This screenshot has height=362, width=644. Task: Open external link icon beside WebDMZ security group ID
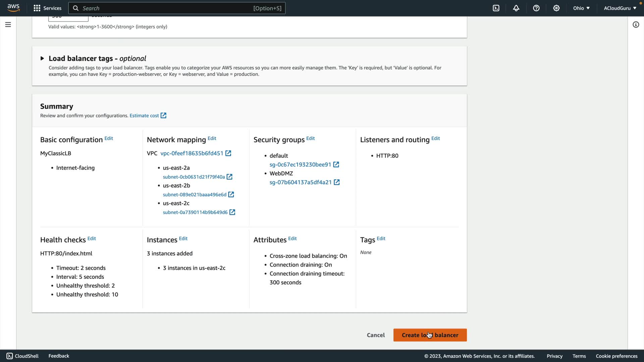tap(336, 182)
